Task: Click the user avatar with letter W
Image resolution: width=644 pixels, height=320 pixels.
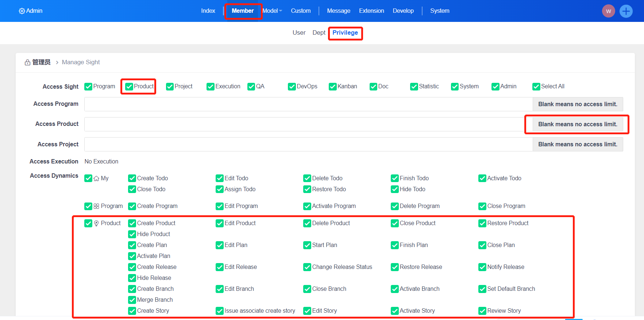Action: (x=608, y=11)
